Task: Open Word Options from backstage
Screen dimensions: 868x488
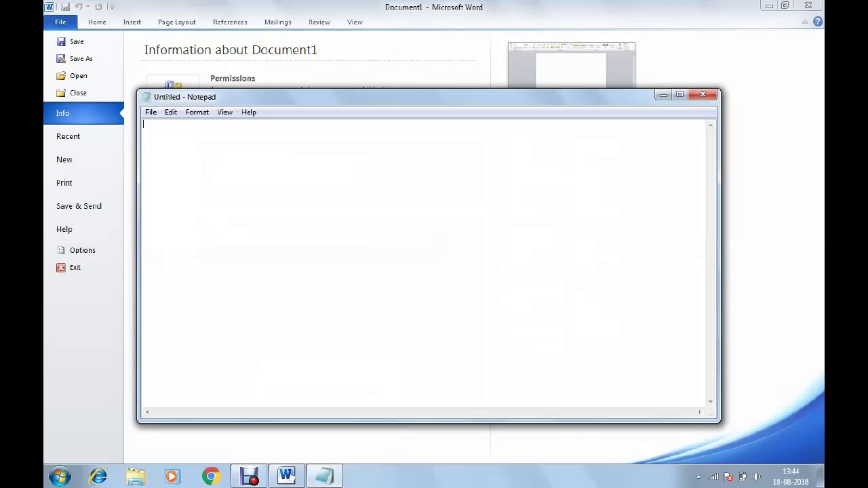Action: click(76, 250)
